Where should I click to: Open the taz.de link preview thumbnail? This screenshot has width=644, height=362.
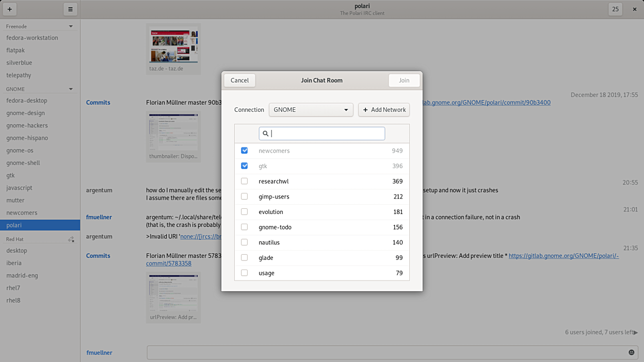pos(173,46)
